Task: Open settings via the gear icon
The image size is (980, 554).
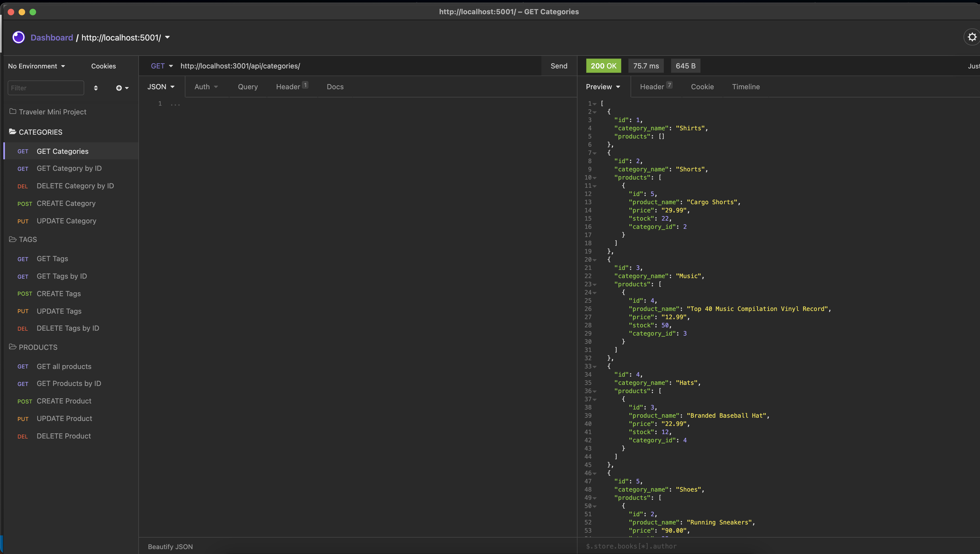Action: pos(972,37)
